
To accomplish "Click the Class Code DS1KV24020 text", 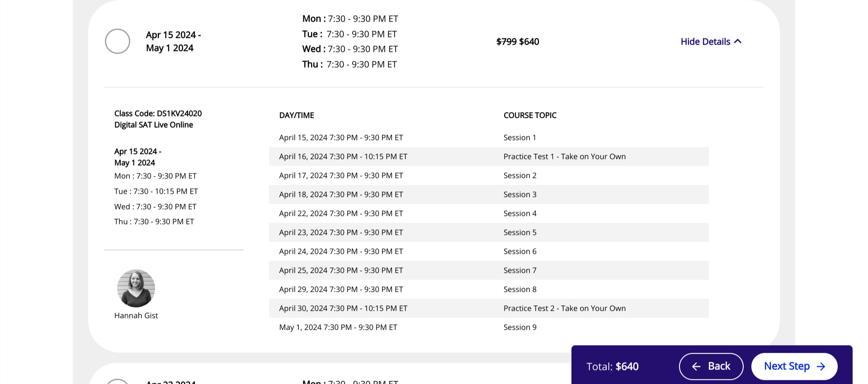I will tap(158, 113).
